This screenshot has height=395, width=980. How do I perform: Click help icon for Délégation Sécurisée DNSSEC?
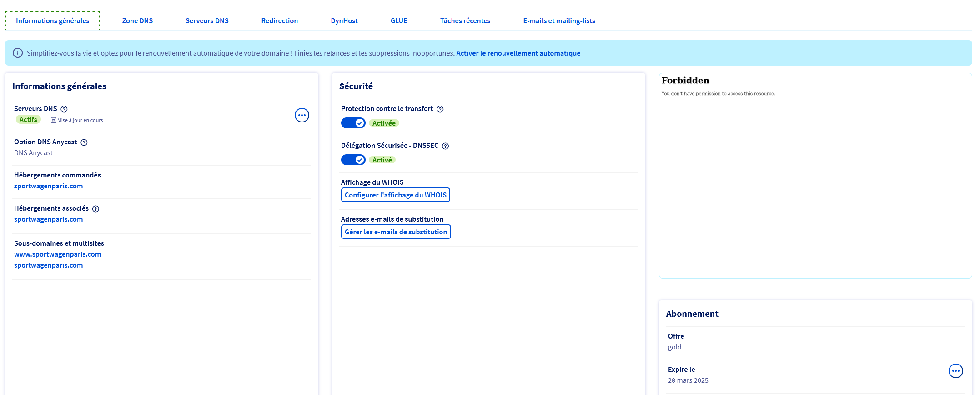(x=446, y=146)
